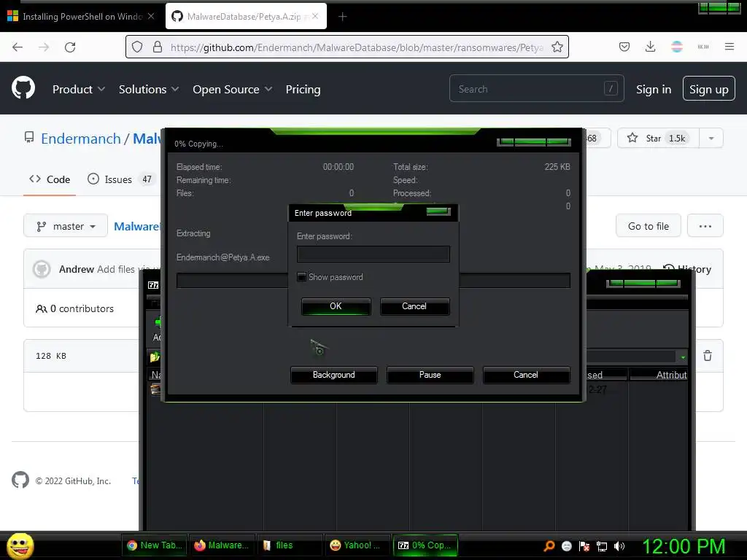Viewport: 747px width, 560px height.
Task: Open the three-dots more options menu
Action: [705, 226]
